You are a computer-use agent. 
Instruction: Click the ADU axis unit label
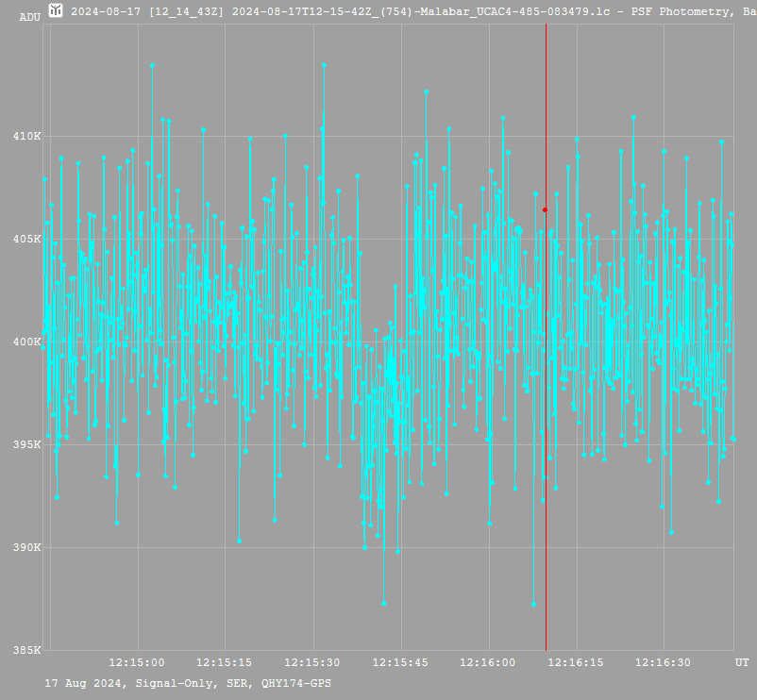pyautogui.click(x=30, y=17)
